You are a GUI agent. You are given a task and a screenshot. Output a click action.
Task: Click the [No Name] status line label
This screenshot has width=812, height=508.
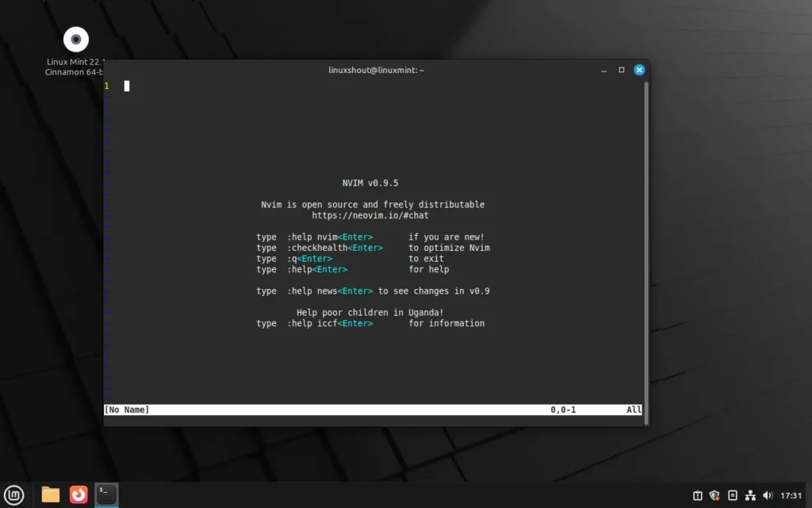pos(127,410)
